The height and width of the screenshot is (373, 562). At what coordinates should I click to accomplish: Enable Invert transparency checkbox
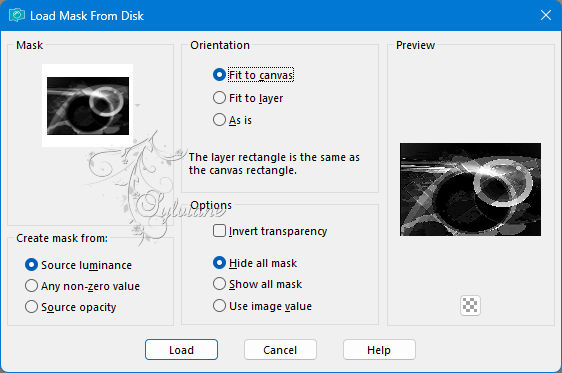coord(219,231)
